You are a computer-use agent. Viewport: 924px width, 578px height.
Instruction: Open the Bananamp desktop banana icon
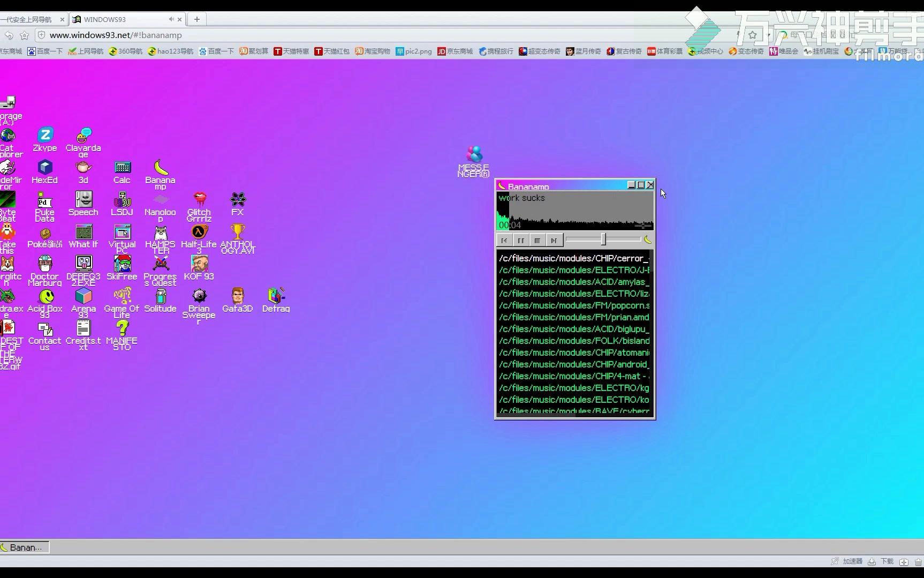(x=161, y=174)
